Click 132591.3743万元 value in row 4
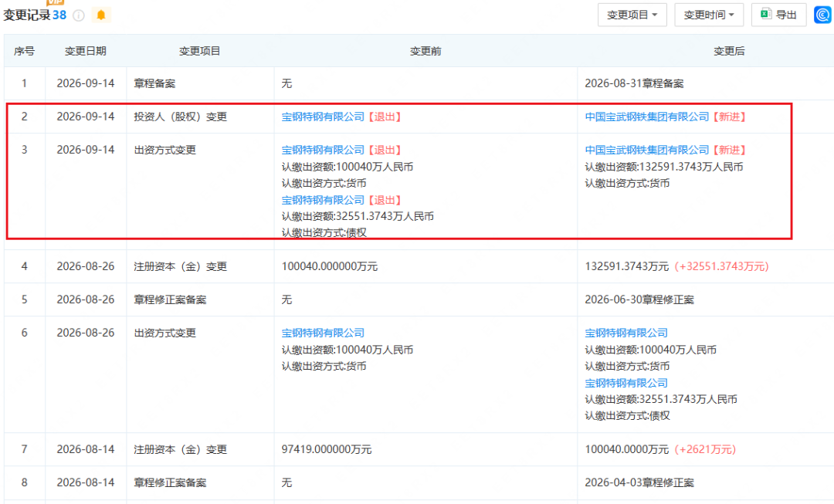The width and height of the screenshot is (834, 504). (626, 266)
